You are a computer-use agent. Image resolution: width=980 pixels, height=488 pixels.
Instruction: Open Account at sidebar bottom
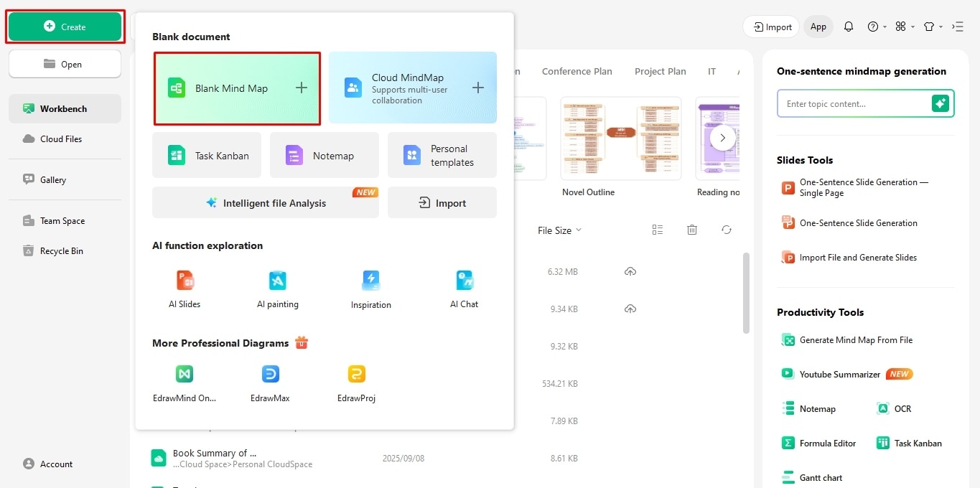pyautogui.click(x=48, y=464)
